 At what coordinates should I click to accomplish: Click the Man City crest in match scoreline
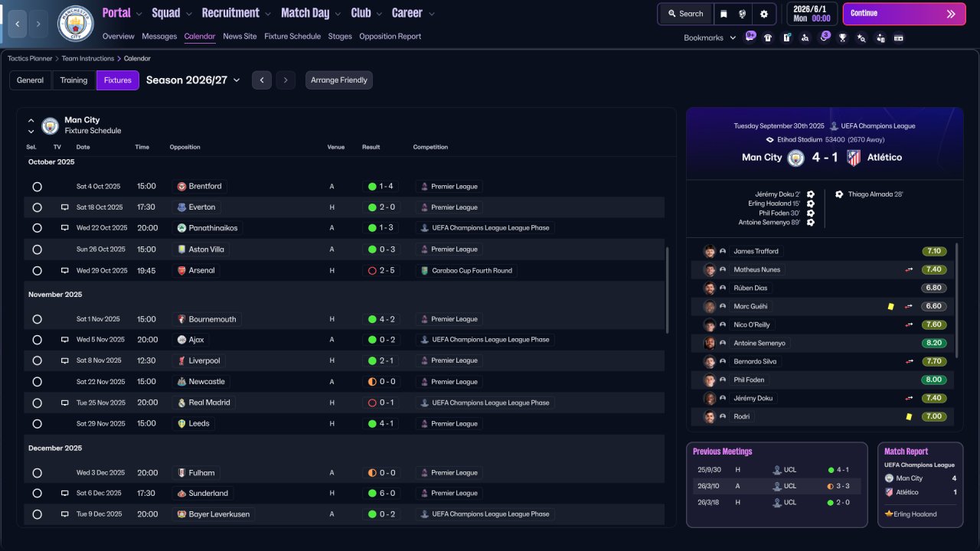[x=797, y=158]
